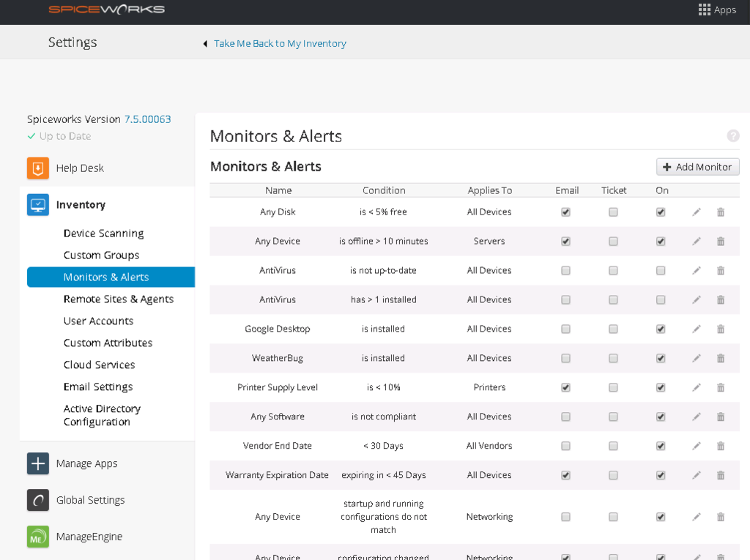
Task: Click the Add Monitor button
Action: point(697,166)
